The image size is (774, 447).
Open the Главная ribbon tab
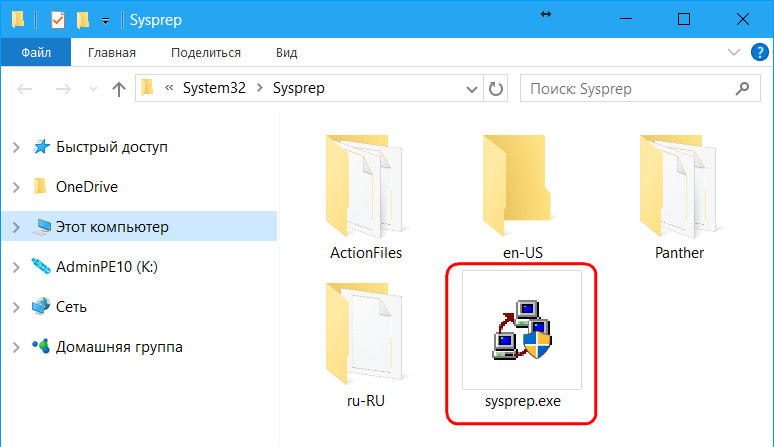click(112, 52)
